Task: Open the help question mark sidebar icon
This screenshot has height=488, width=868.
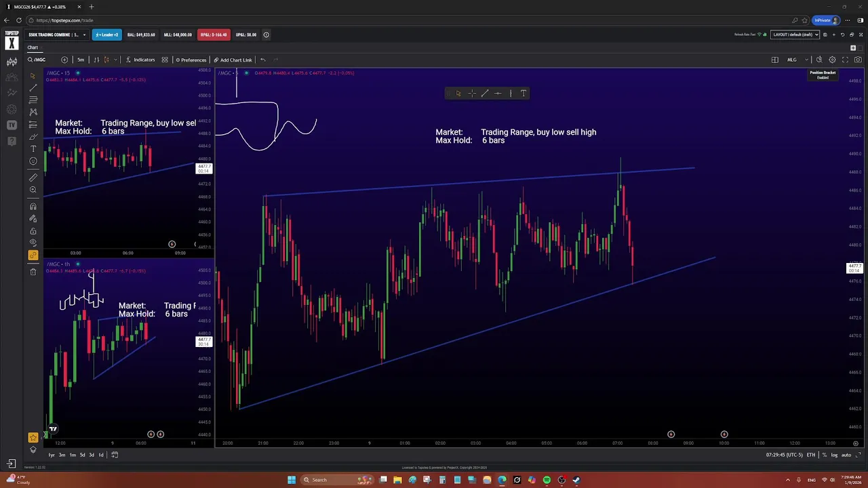Action: coord(12,141)
